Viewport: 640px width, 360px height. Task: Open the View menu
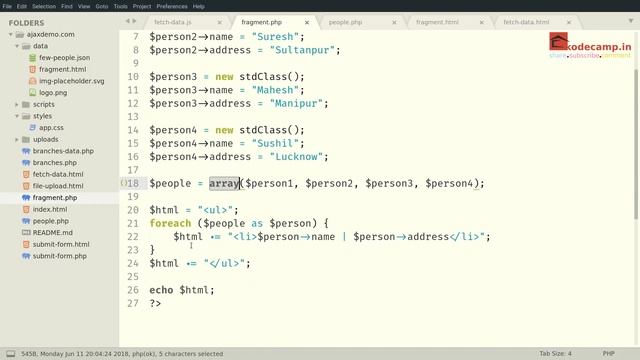click(84, 6)
